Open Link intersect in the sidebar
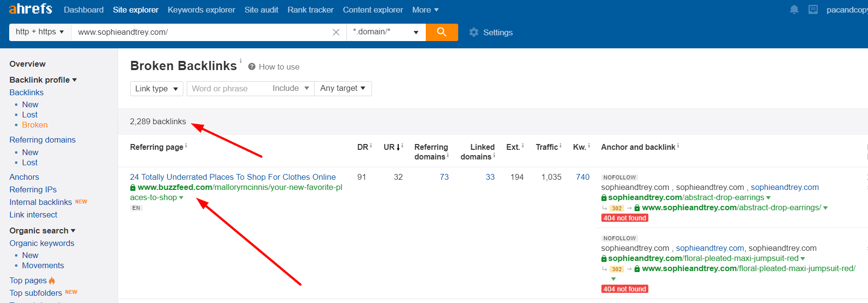The width and height of the screenshot is (868, 303). pos(33,215)
